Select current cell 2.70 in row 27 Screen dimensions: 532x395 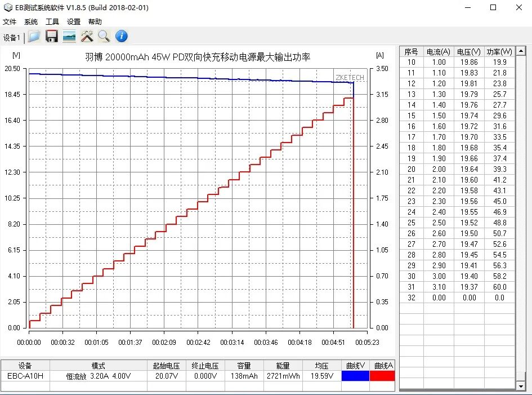coord(439,244)
